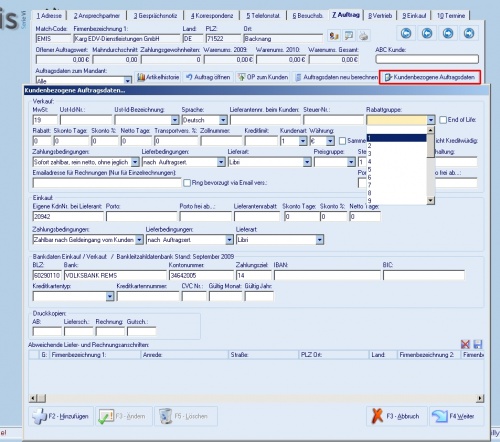
Task: Click F3 - Ändern button
Action: (x=124, y=416)
